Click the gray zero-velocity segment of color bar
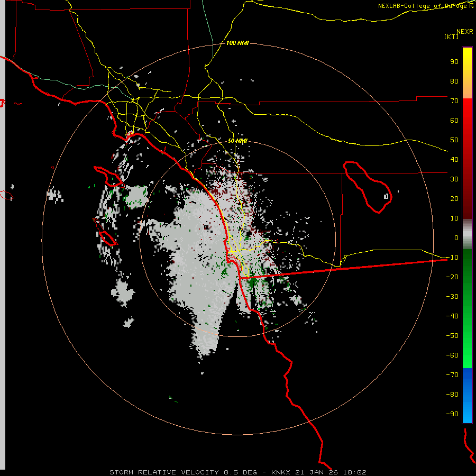This screenshot has width=476, height=476. (x=467, y=234)
